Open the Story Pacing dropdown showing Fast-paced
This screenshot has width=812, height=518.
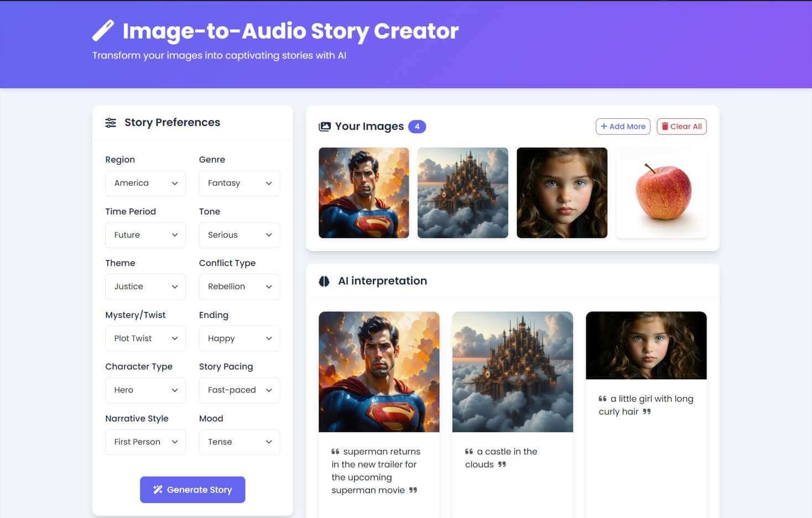point(240,390)
